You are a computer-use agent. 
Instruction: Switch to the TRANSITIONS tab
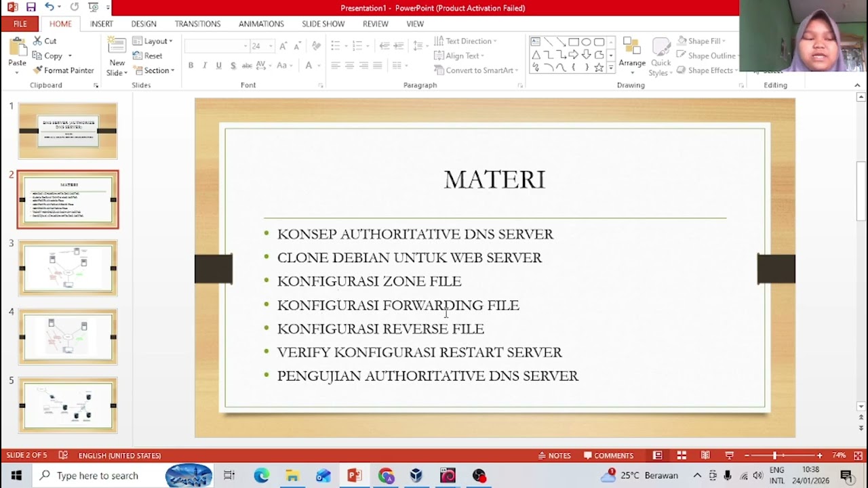pos(197,24)
